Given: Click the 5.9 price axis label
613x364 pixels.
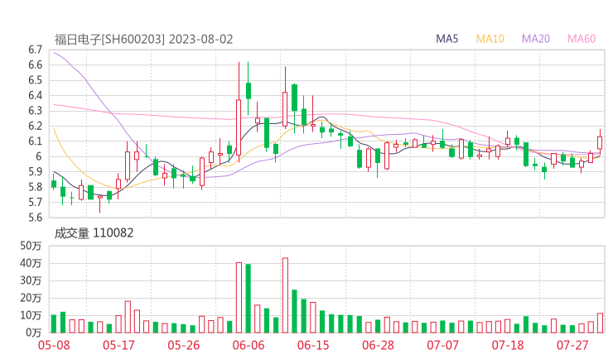Looking at the screenshot, I should coord(35,171).
